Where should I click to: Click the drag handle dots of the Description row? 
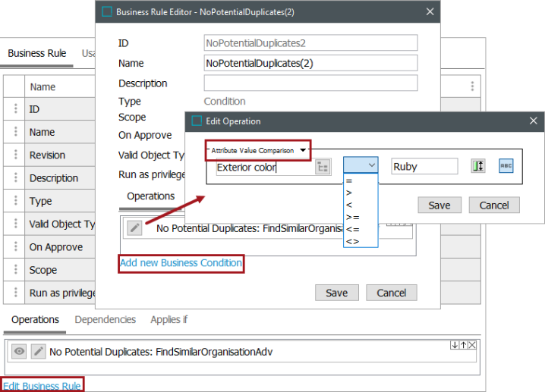tap(16, 177)
